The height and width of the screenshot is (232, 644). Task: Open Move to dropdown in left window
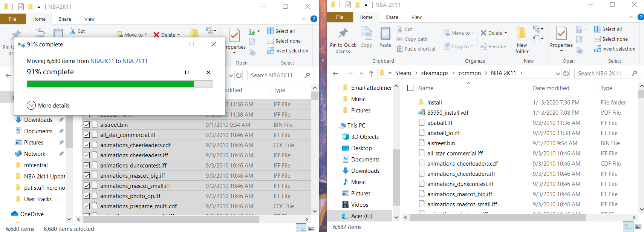132,35
